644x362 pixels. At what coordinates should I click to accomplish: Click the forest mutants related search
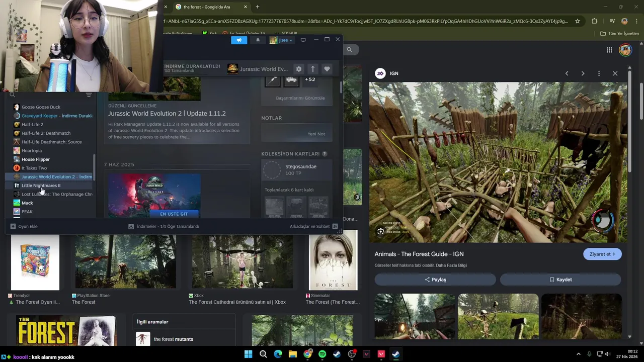tap(183, 339)
